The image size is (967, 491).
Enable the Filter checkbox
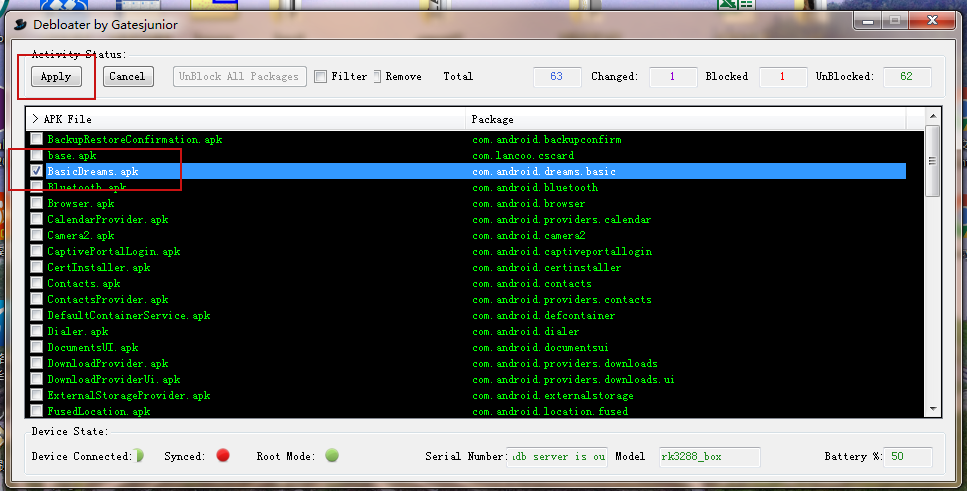[x=320, y=76]
